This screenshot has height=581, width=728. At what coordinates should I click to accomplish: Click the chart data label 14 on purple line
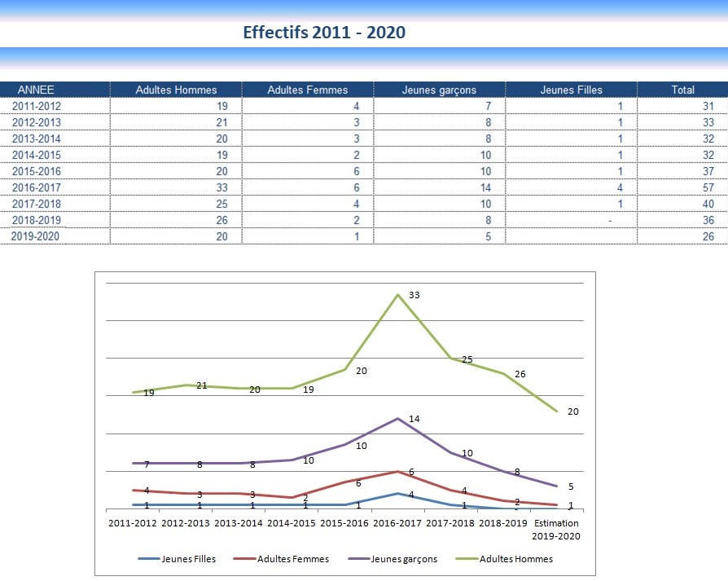(x=414, y=419)
